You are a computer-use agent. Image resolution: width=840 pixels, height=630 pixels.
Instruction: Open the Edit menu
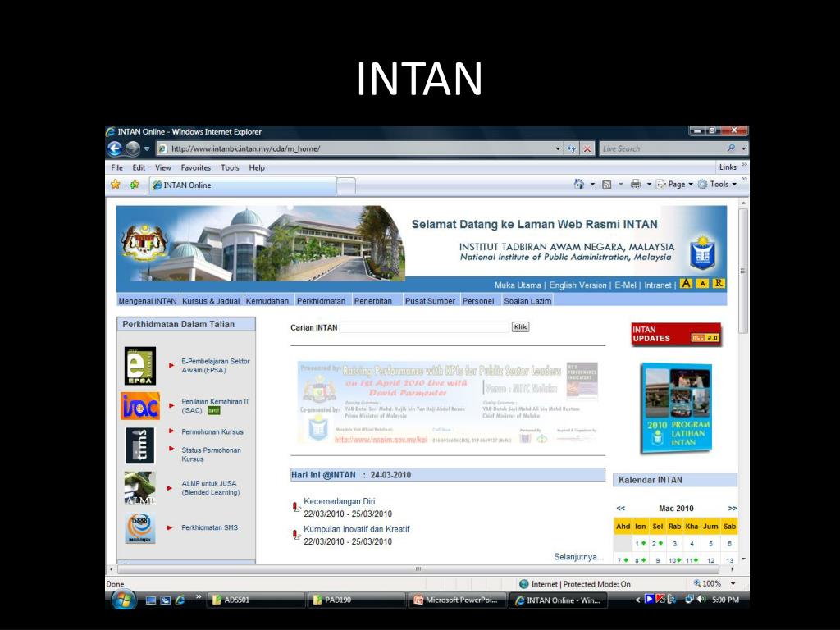tap(139, 167)
